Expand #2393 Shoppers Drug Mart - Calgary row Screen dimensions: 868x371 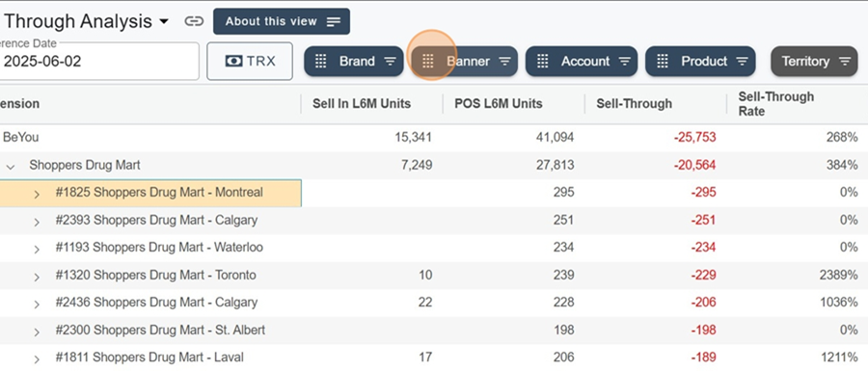click(x=37, y=222)
